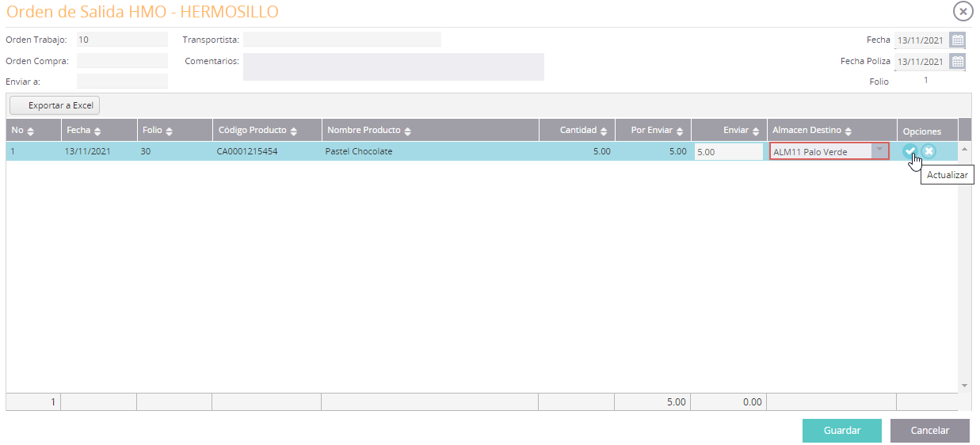
Task: Click the Fecha date field 13/11/2021
Action: point(921,40)
